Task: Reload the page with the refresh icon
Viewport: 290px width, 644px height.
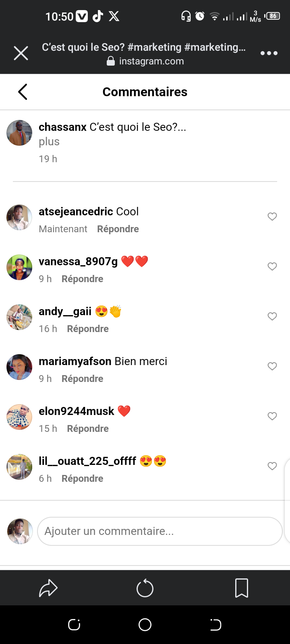Action: pos(145,588)
